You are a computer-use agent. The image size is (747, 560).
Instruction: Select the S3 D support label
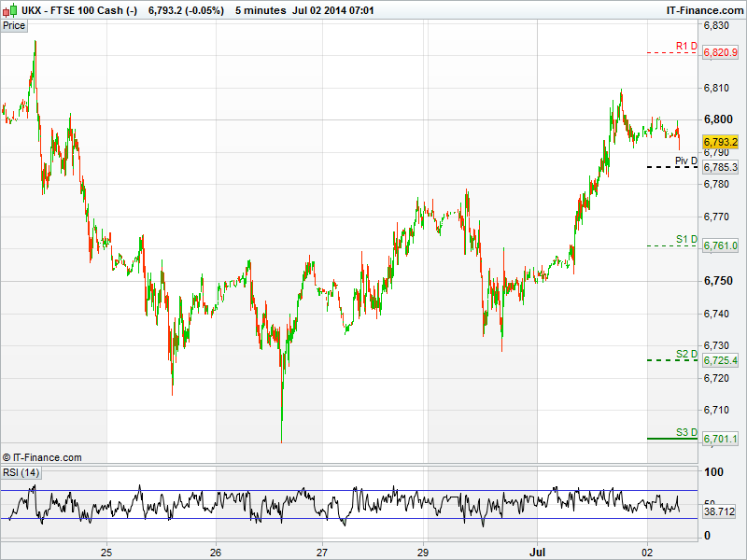pos(686,432)
